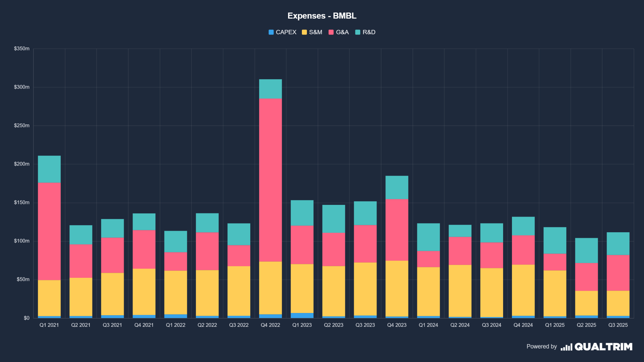Click the Expenses - BMBL chart title
The image size is (644, 362).
point(322,16)
